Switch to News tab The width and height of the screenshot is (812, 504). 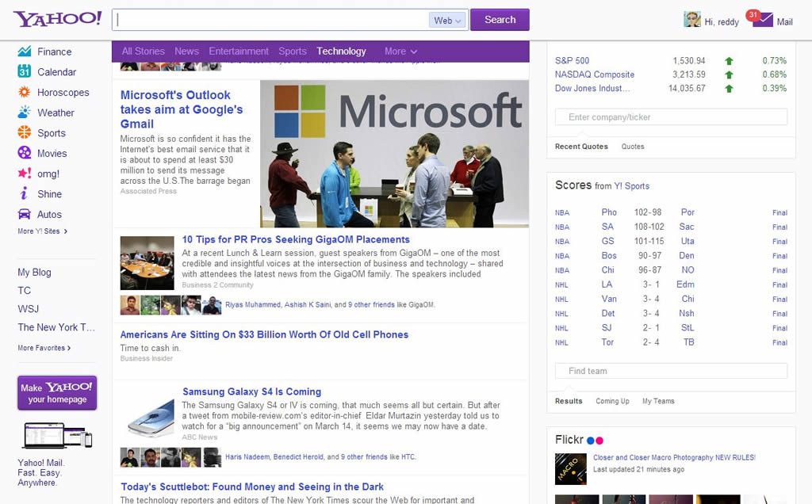(186, 52)
